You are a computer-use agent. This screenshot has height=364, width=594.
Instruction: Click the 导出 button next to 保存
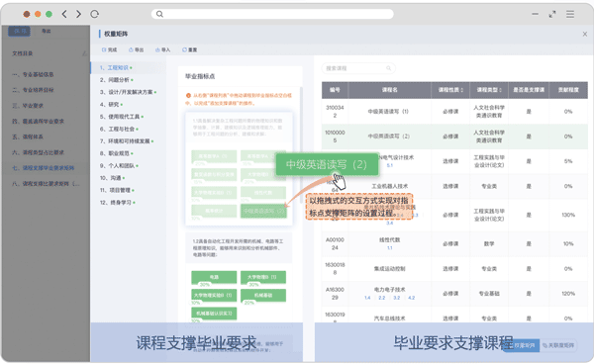coord(47,31)
